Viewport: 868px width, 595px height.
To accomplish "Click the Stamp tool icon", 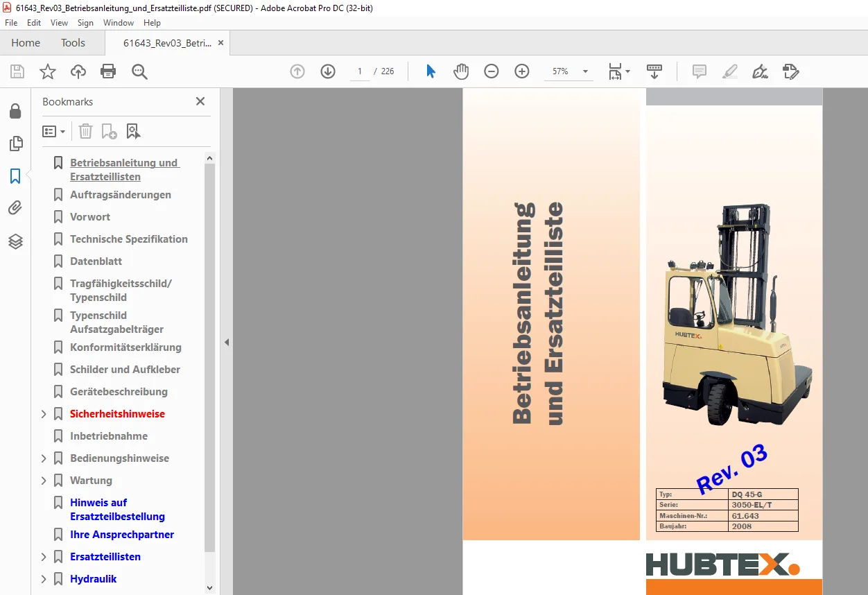I will pyautogui.click(x=790, y=71).
